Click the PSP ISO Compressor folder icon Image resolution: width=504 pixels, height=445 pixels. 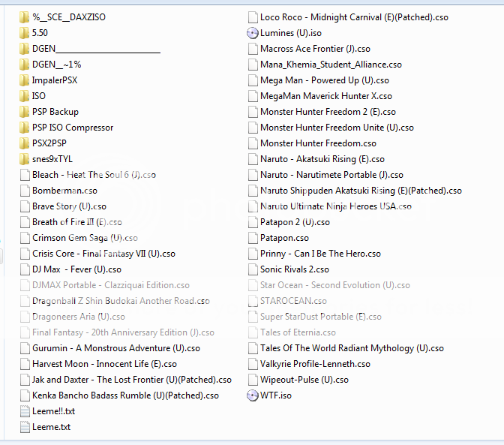[25, 128]
